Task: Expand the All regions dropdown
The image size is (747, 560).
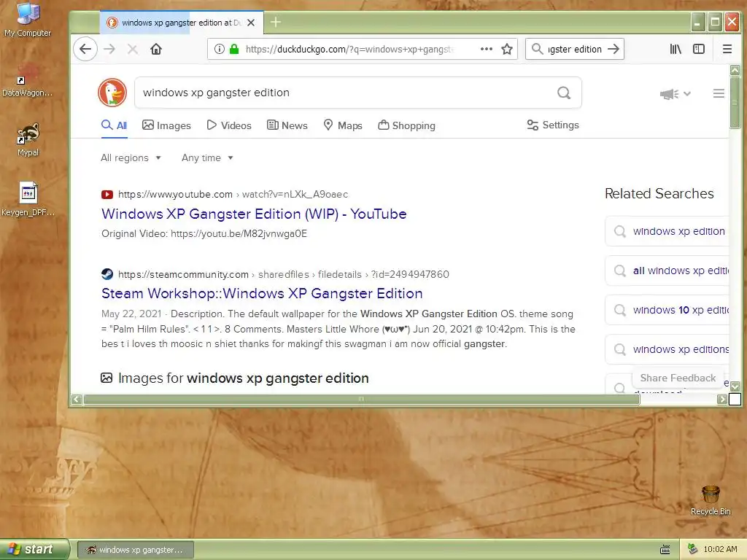Action: point(131,157)
